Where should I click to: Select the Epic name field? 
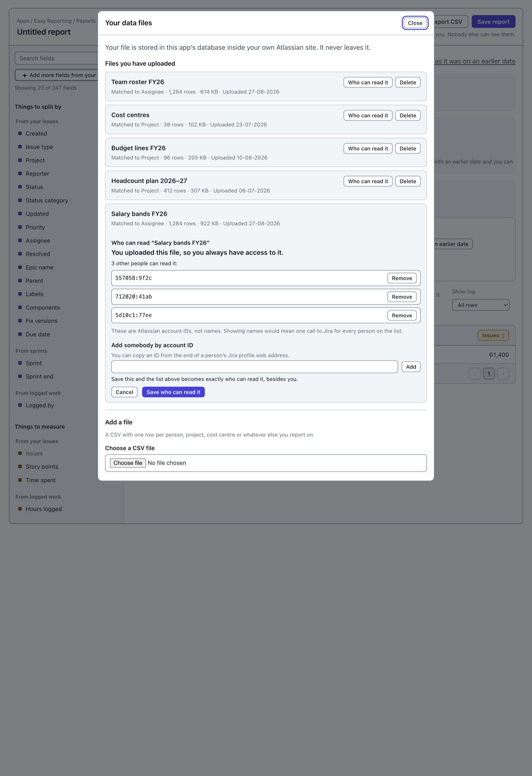click(40, 267)
